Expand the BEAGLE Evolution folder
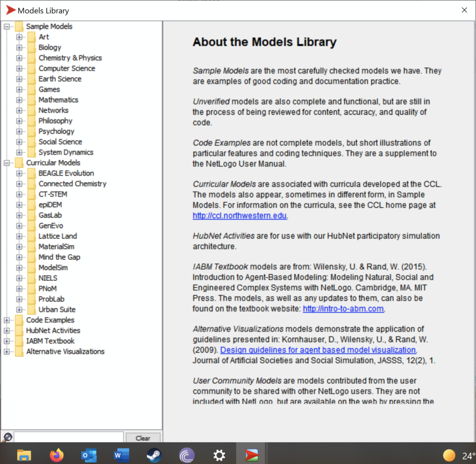The height and width of the screenshot is (464, 476). point(19,173)
